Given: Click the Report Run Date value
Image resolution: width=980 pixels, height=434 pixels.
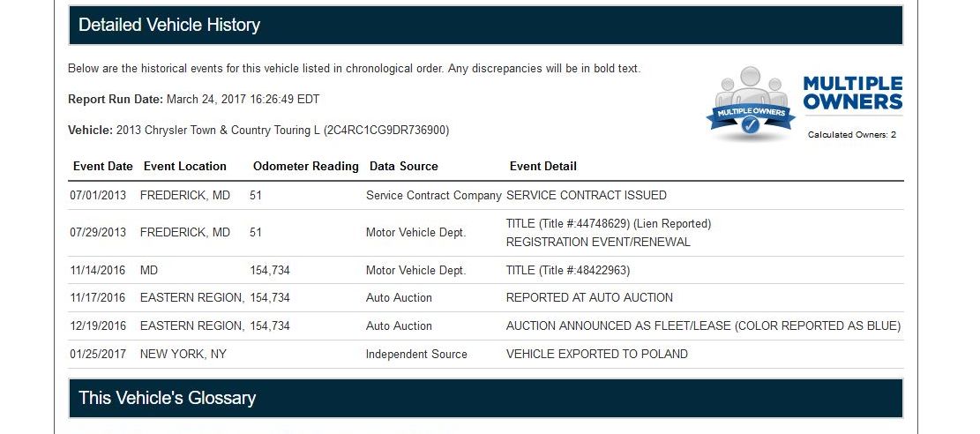Looking at the screenshot, I should [x=243, y=100].
